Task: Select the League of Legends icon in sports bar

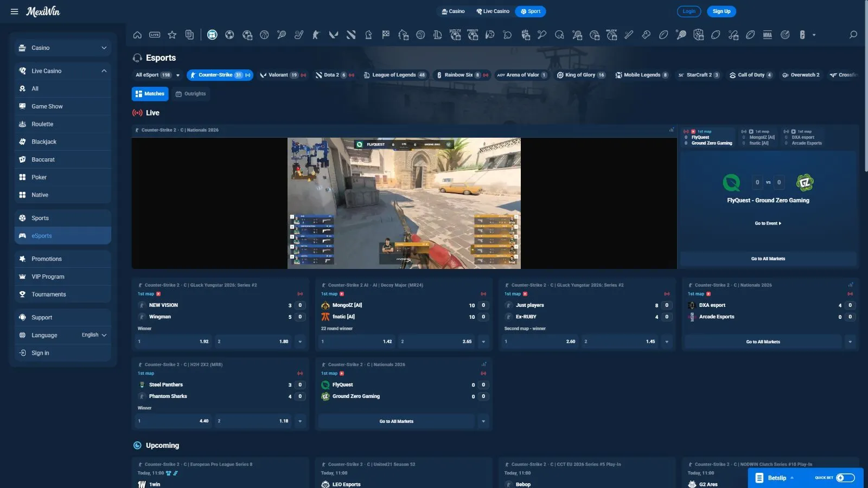Action: (438, 35)
